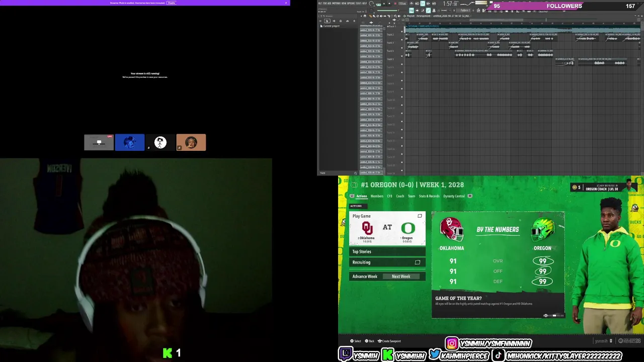Click Next Week to advance the week
The image size is (644, 362).
(401, 277)
